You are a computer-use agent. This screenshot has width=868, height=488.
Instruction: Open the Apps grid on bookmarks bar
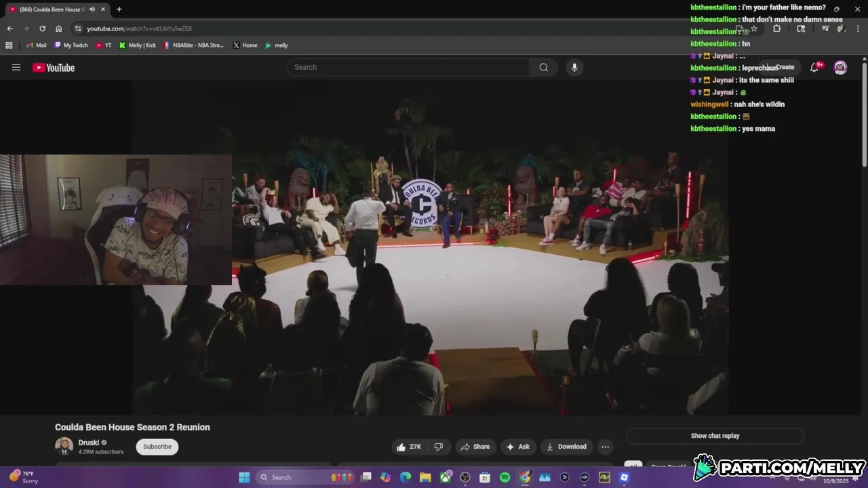pos(9,45)
